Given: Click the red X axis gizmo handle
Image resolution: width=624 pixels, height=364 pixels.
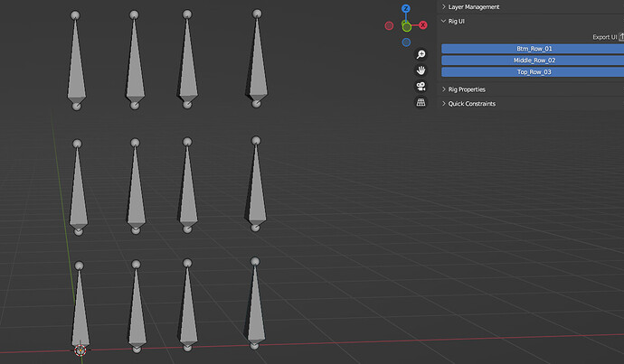Looking at the screenshot, I should [422, 25].
